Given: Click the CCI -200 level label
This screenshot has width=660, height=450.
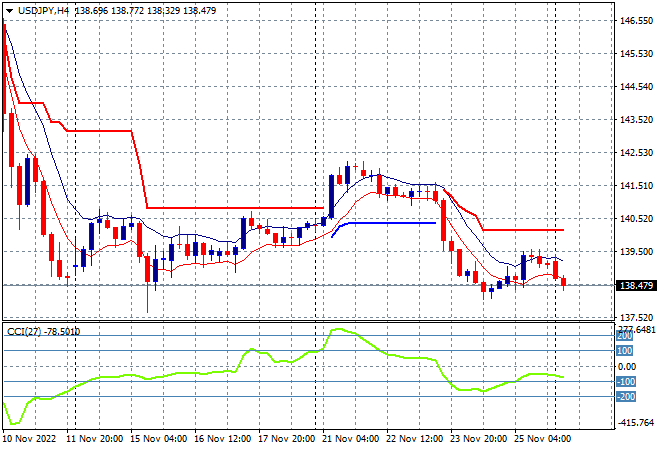Looking at the screenshot, I should 626,397.
